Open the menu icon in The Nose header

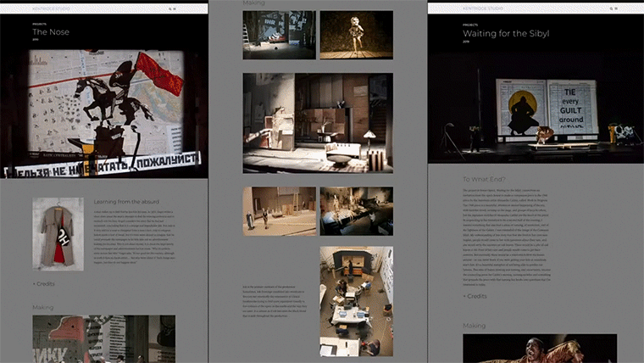pyautogui.click(x=175, y=8)
